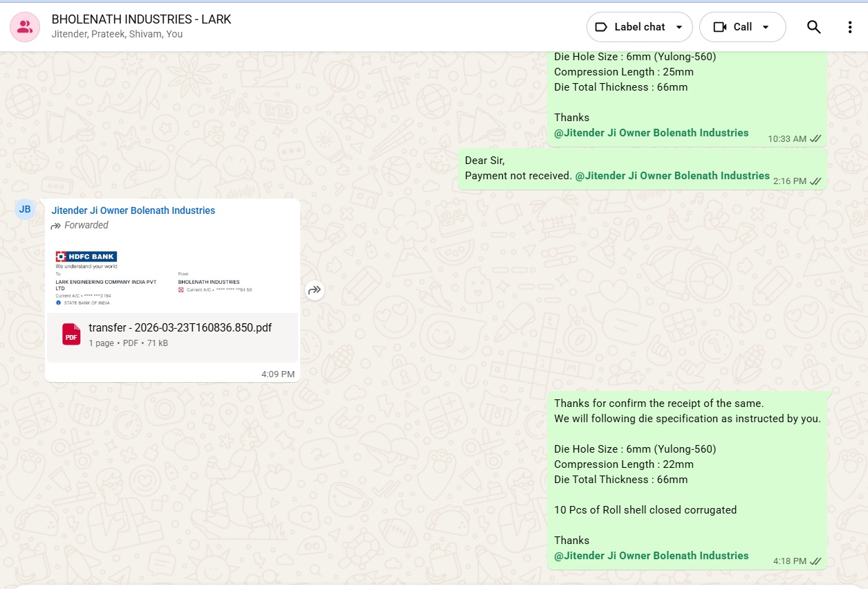Click double-check read receipt on 2:16 PM message
868x589 pixels.
click(815, 181)
